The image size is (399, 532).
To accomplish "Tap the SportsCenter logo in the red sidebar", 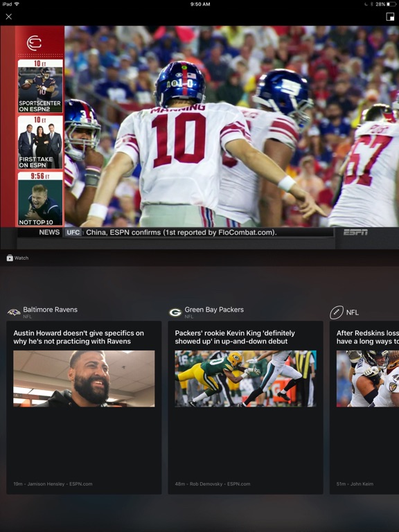I will [x=34, y=43].
